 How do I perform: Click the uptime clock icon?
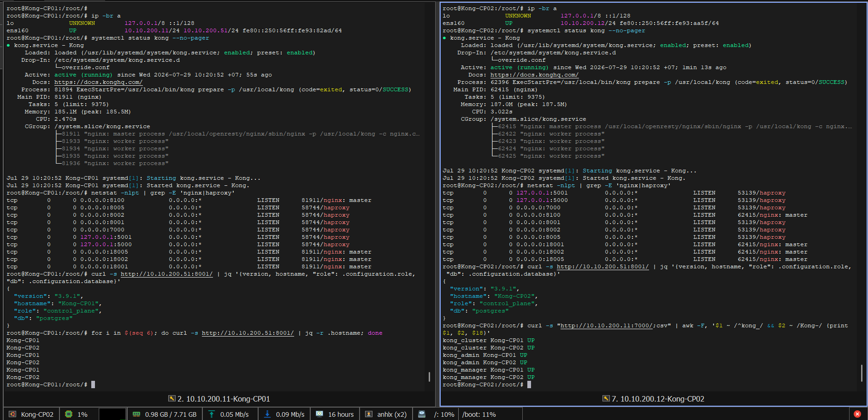pos(319,414)
